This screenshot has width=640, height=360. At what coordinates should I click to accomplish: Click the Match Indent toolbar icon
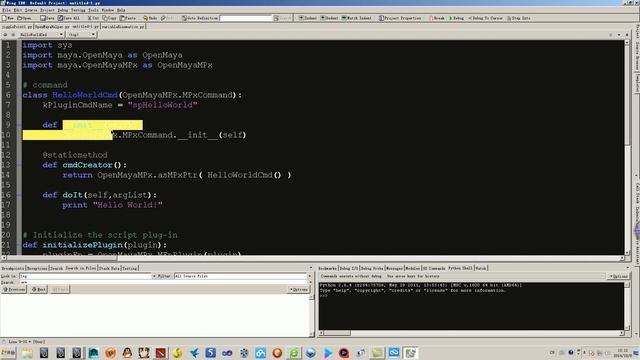click(x=356, y=18)
